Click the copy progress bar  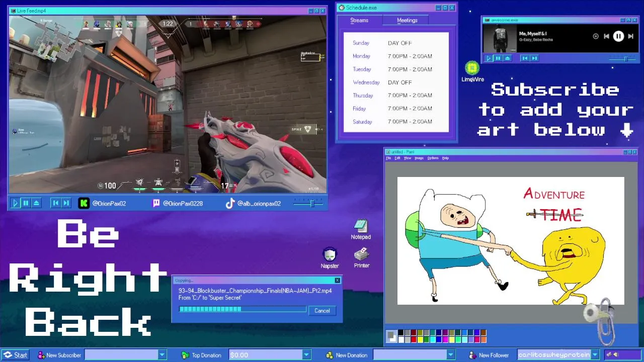click(243, 309)
